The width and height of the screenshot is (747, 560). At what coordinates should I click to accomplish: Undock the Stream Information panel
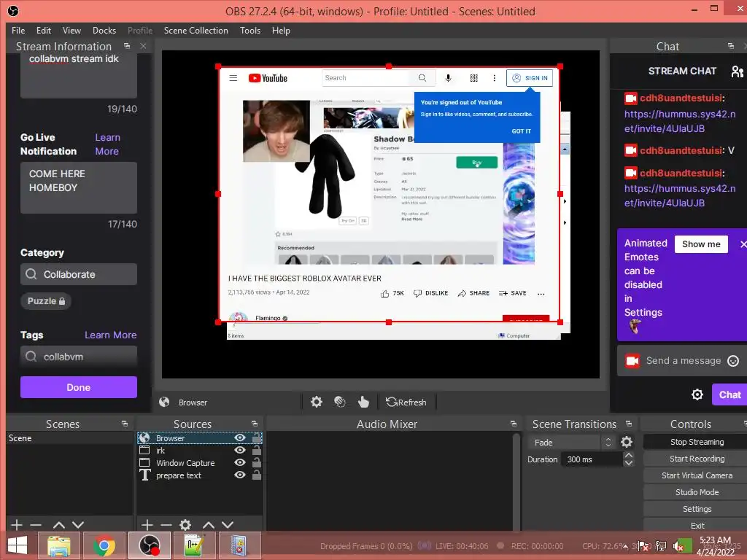point(127,46)
